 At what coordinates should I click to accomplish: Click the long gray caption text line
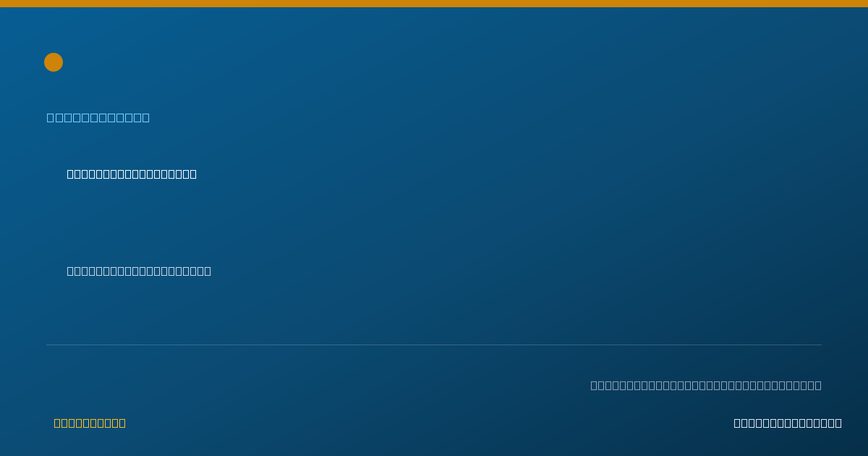point(706,385)
